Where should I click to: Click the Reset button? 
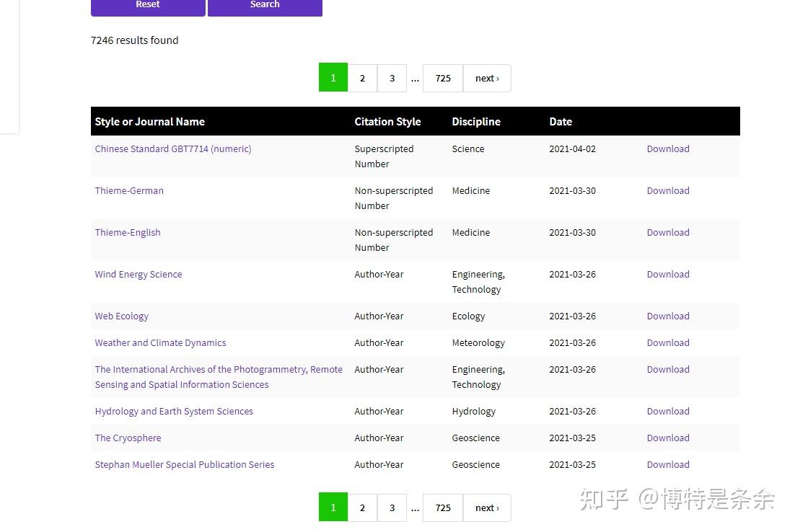coord(147,4)
